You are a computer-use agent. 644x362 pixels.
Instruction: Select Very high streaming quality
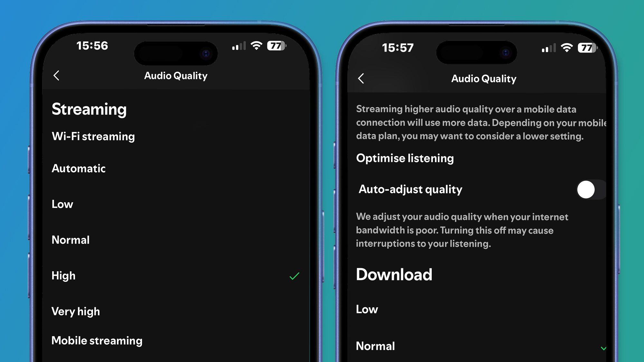coord(75,311)
